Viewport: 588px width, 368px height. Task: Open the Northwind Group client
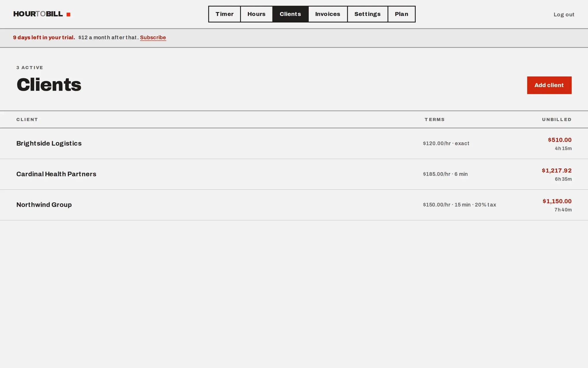(44, 205)
